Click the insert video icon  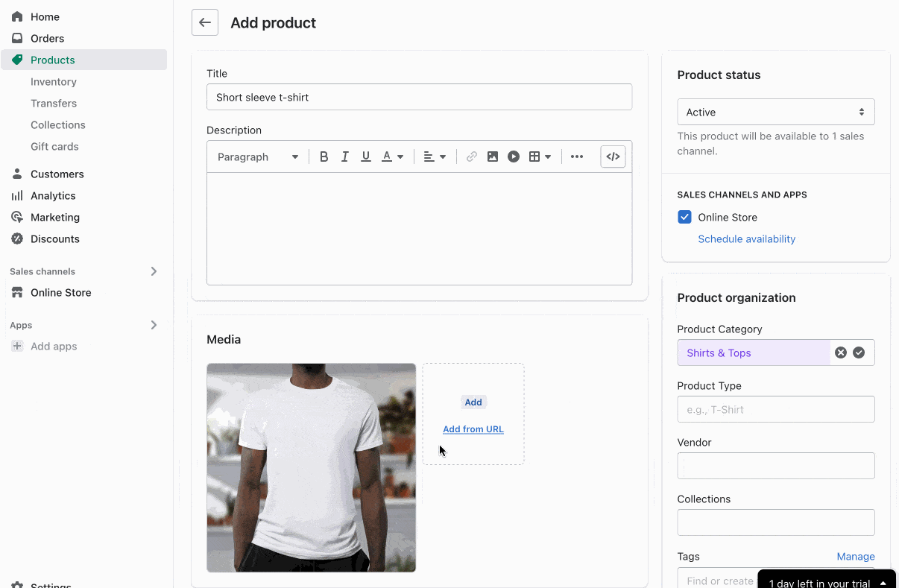(514, 157)
